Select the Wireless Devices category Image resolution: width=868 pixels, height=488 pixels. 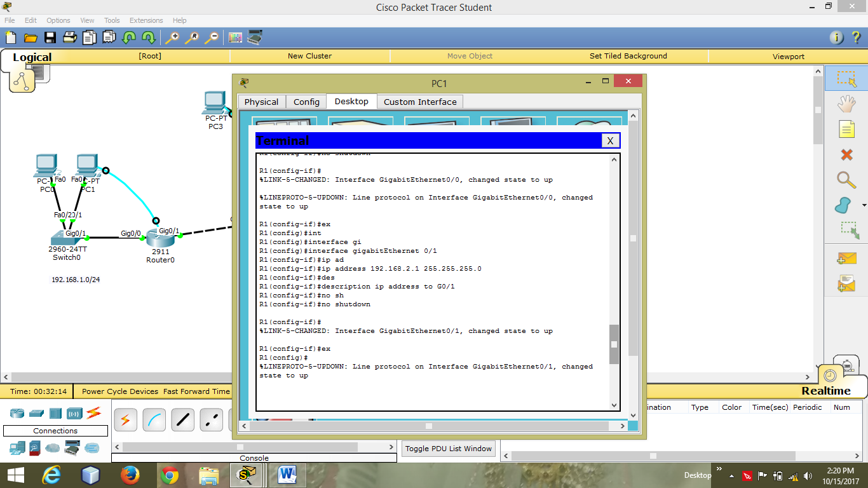(x=74, y=413)
